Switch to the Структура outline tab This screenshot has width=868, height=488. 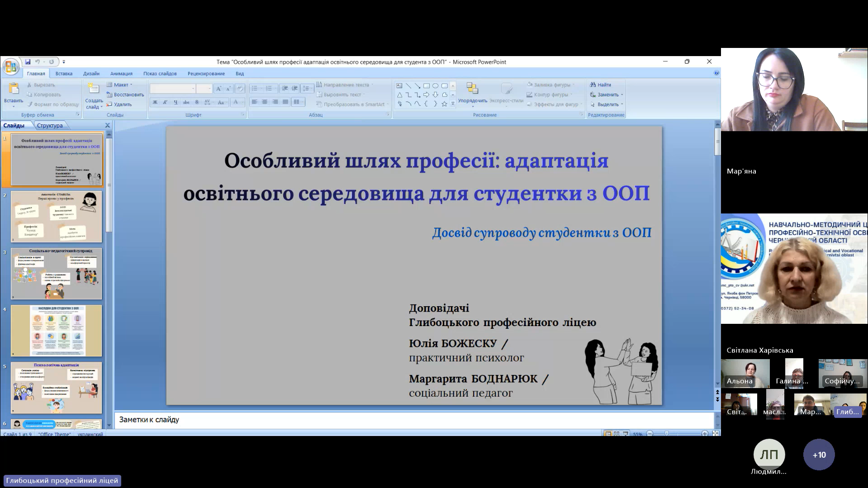pyautogui.click(x=50, y=125)
